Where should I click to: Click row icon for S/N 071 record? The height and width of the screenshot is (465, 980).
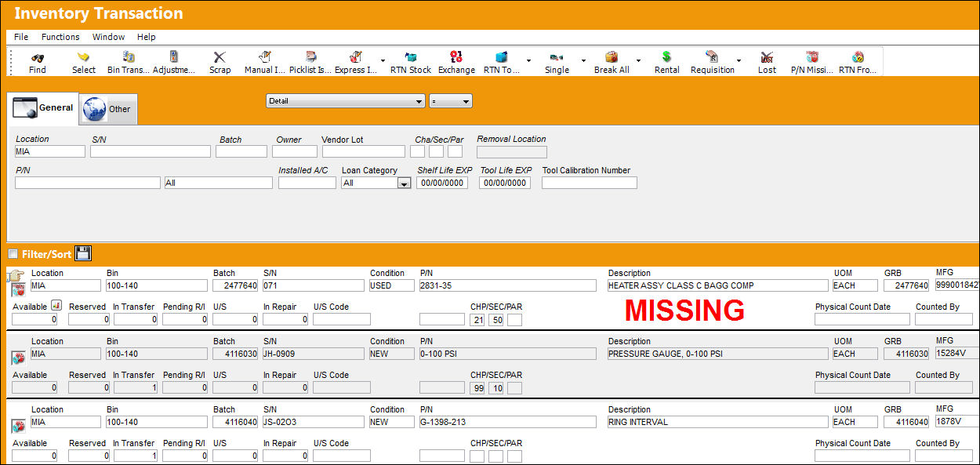click(18, 290)
